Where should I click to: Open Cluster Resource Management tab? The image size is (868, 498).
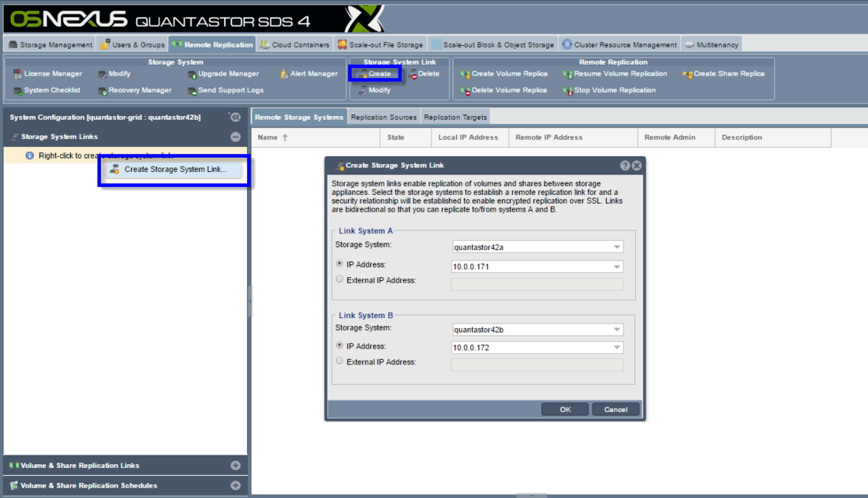(619, 45)
